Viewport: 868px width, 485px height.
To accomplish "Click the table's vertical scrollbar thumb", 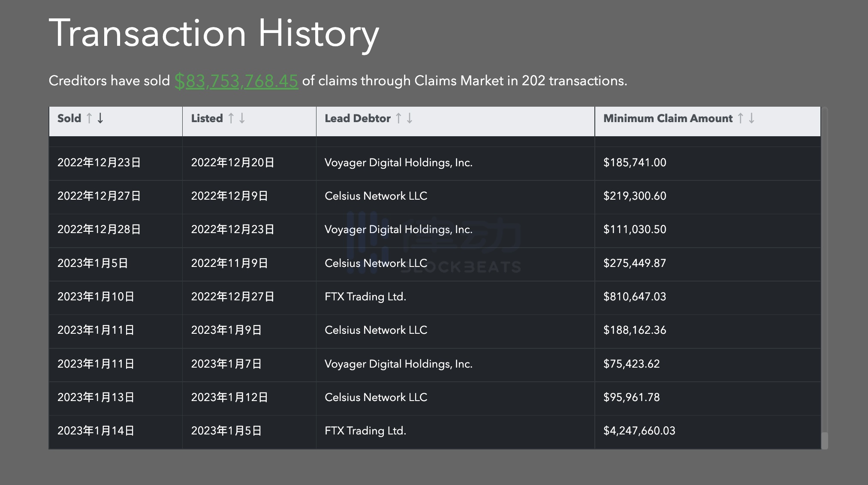I will coord(824,441).
